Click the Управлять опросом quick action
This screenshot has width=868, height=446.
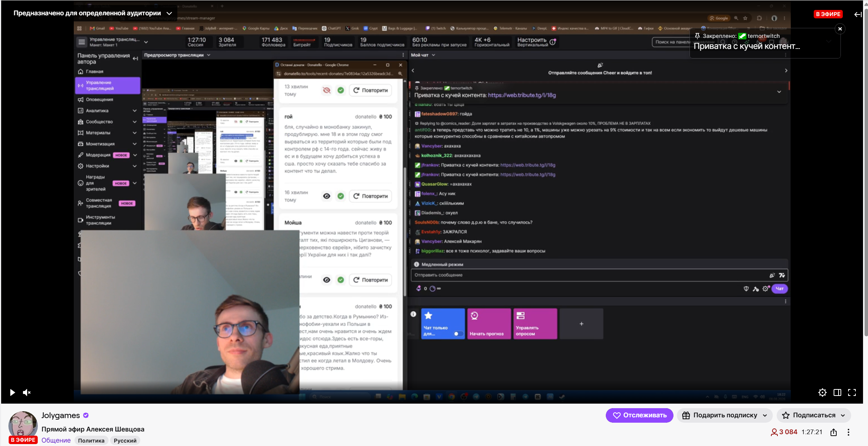[x=535, y=324]
